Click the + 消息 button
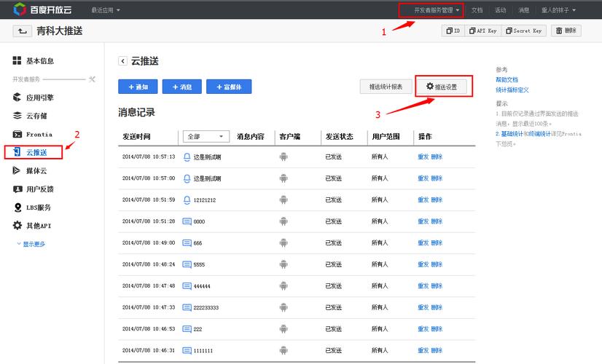The width and height of the screenshot is (602, 364). point(182,87)
